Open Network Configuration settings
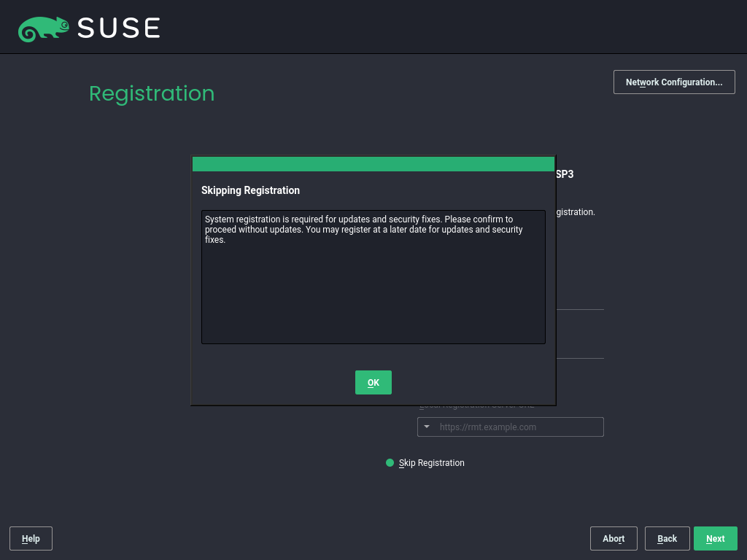 pyautogui.click(x=673, y=82)
